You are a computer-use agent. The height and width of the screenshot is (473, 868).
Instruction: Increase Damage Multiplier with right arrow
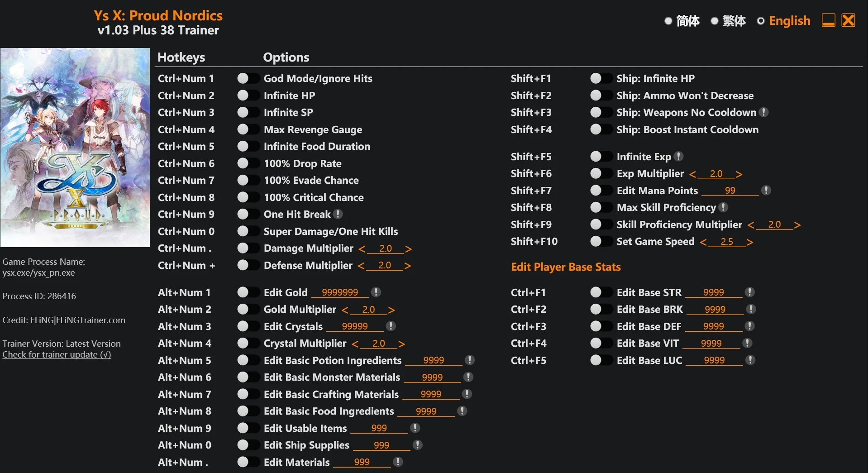[x=408, y=249]
